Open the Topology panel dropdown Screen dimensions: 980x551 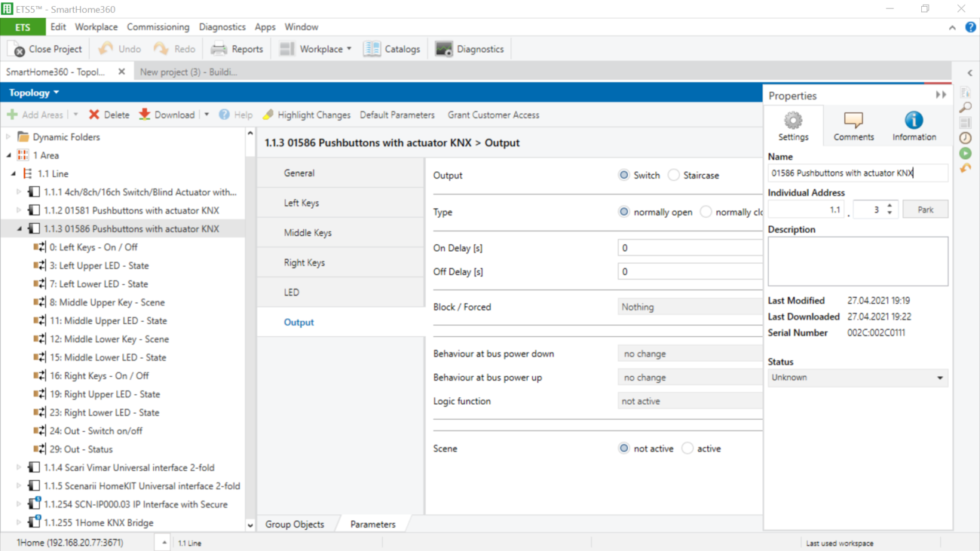coord(34,93)
